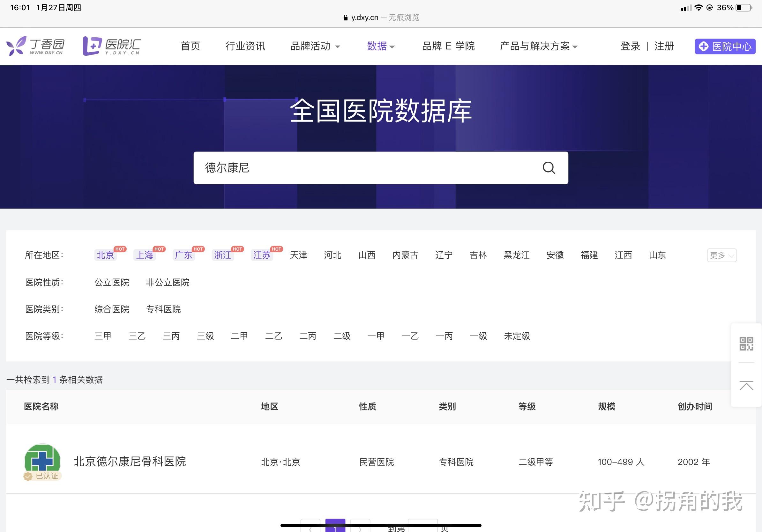
Task: Click the 100-499 人 scale cell
Action: 621,462
